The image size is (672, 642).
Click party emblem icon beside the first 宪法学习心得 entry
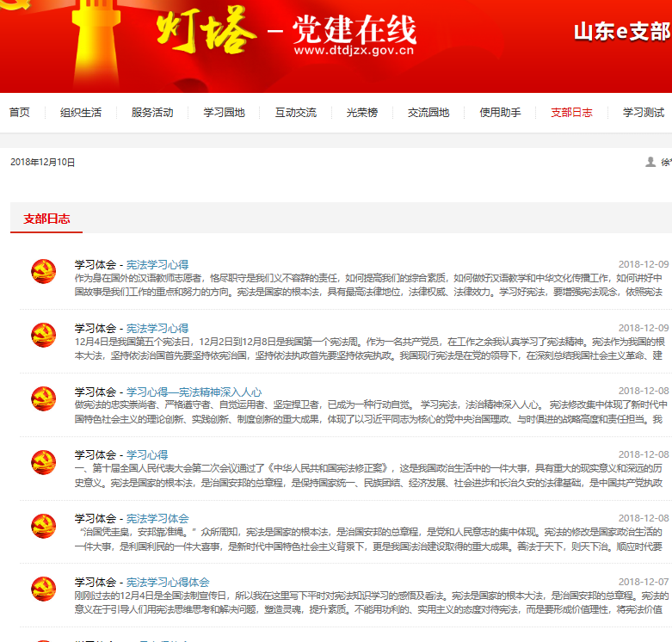[x=43, y=271]
